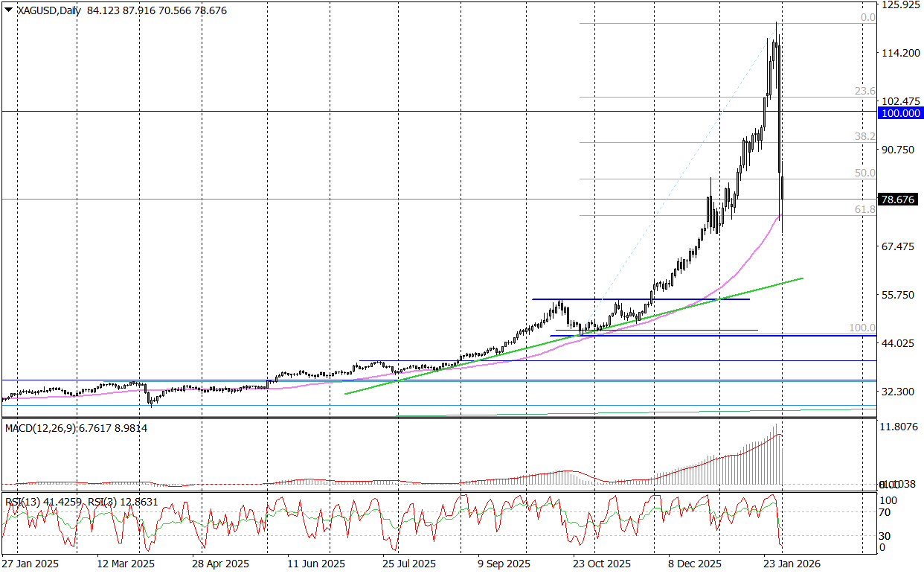
Task: Click the 8 Dec 2025 date marker
Action: tap(694, 564)
